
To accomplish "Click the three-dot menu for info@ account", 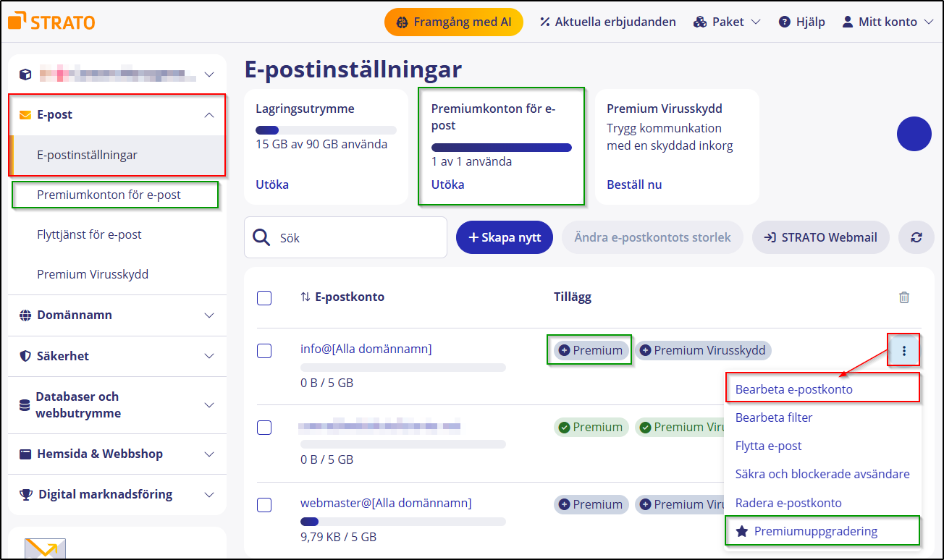I will [903, 349].
